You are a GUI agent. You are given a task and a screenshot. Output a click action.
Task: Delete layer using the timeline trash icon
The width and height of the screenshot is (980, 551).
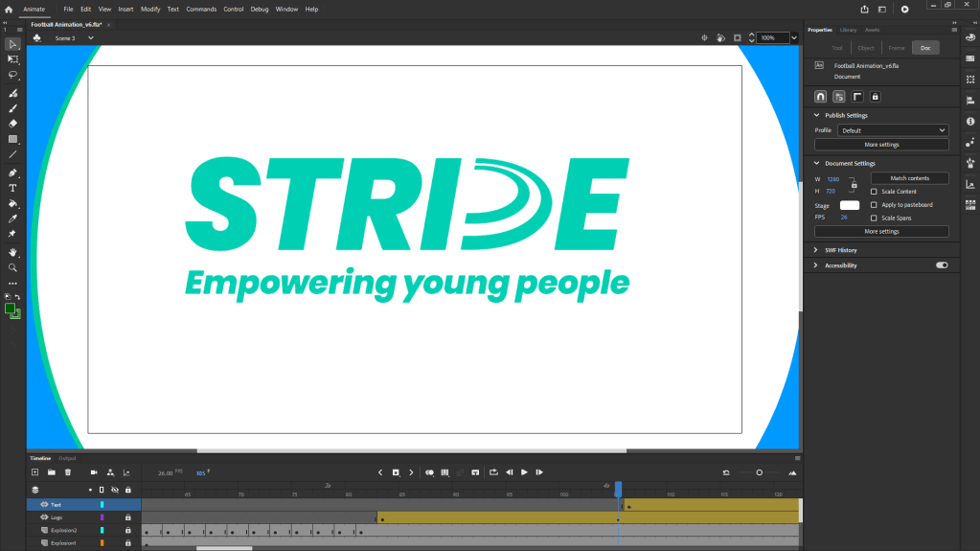tap(68, 472)
